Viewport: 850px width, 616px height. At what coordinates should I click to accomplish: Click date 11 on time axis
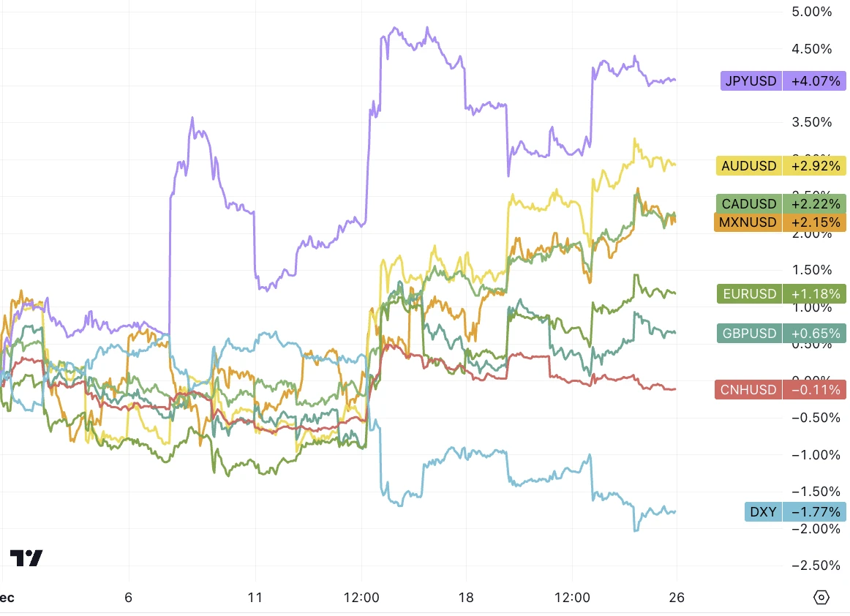pyautogui.click(x=255, y=598)
